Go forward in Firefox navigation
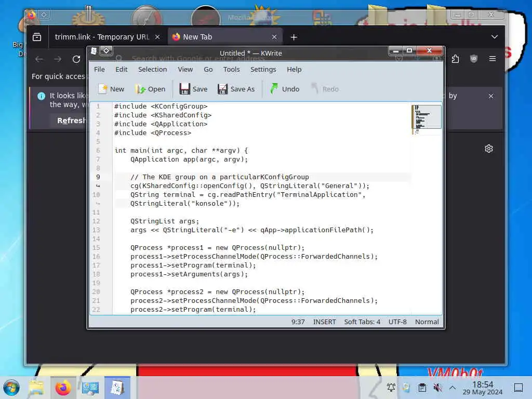 click(58, 59)
